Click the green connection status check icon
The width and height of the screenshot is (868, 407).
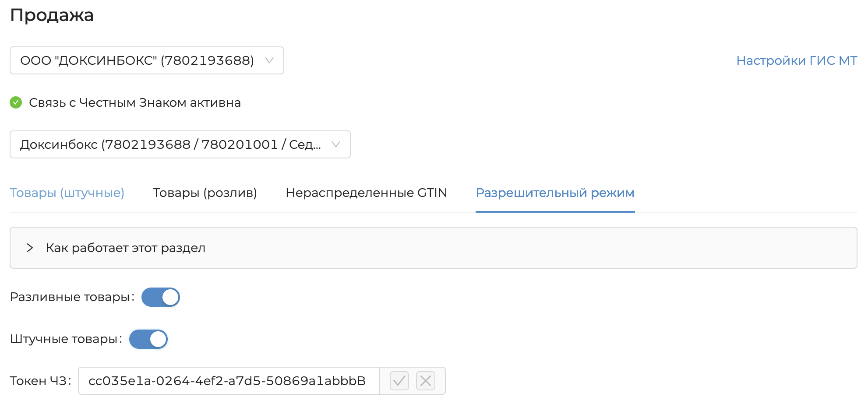(16, 102)
